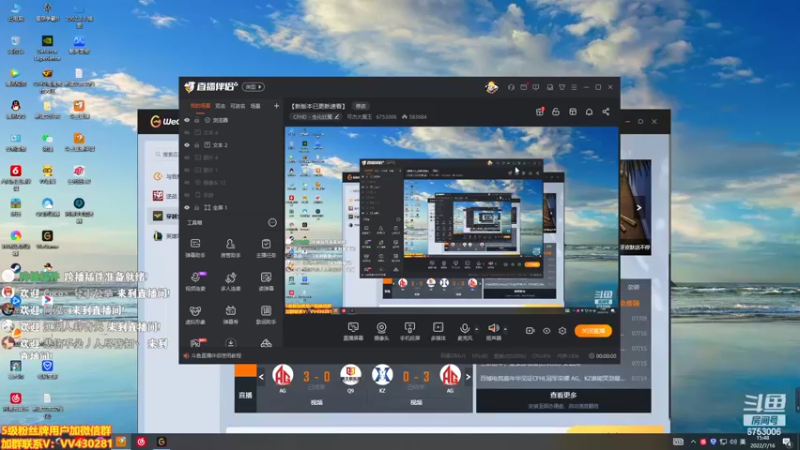Open the tutorial link in the status bar
This screenshot has width=800, height=450.
point(216,356)
